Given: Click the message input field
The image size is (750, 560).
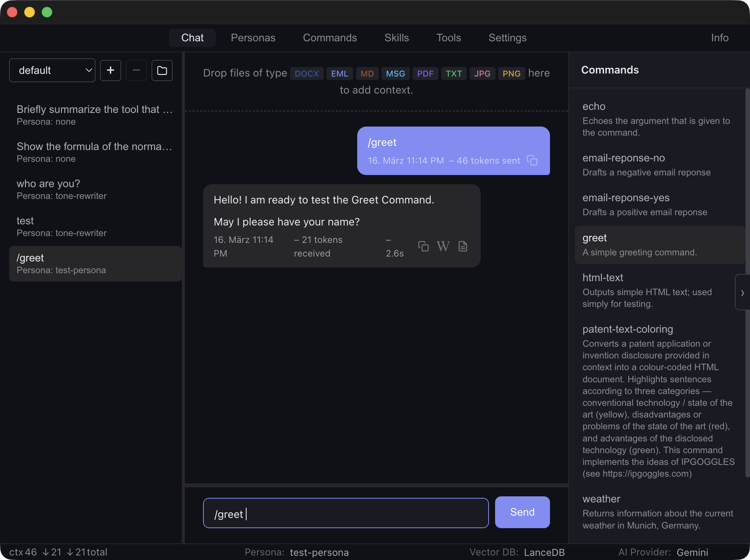Looking at the screenshot, I should coord(345,513).
